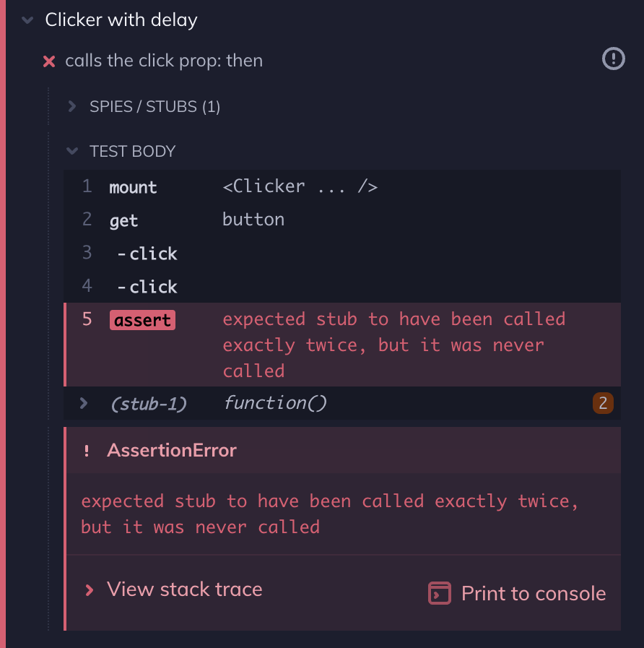Click the second click command on line 4
This screenshot has width=644, height=648.
click(x=147, y=287)
